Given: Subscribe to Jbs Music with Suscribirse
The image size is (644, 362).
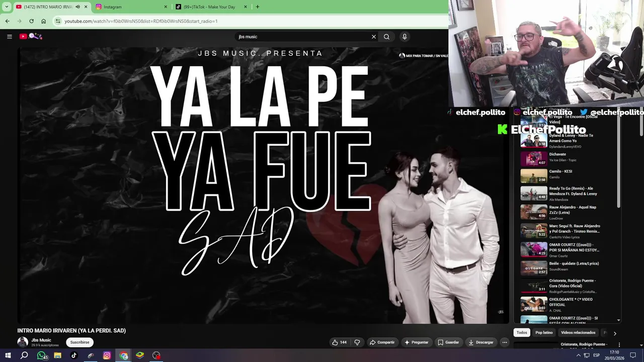Looking at the screenshot, I should click(79, 342).
